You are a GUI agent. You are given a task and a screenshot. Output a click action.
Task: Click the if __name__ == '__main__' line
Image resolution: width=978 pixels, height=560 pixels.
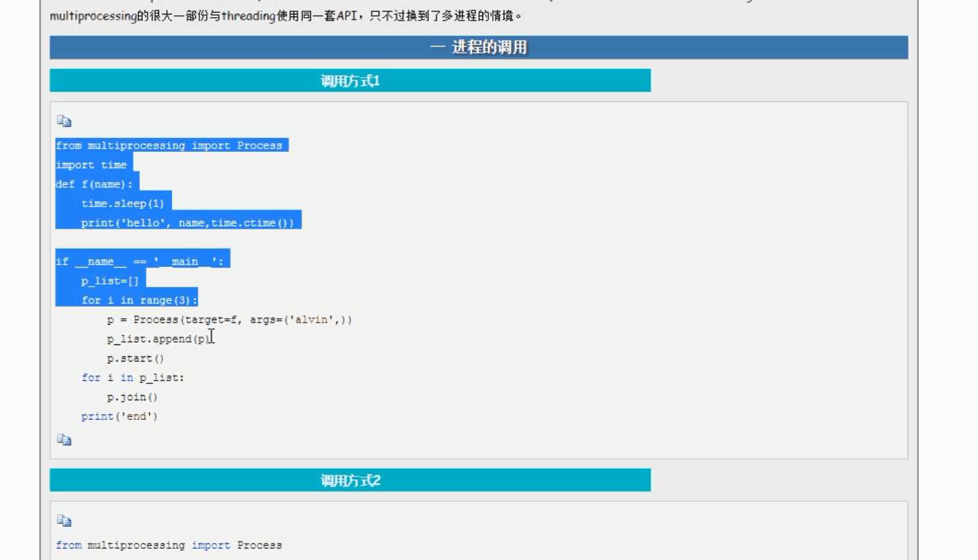pyautogui.click(x=140, y=262)
